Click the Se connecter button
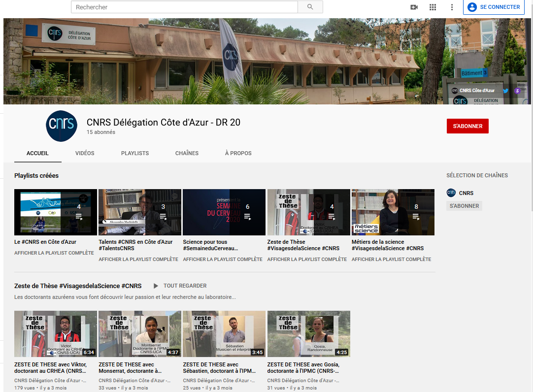The width and height of the screenshot is (533, 392). coord(494,7)
